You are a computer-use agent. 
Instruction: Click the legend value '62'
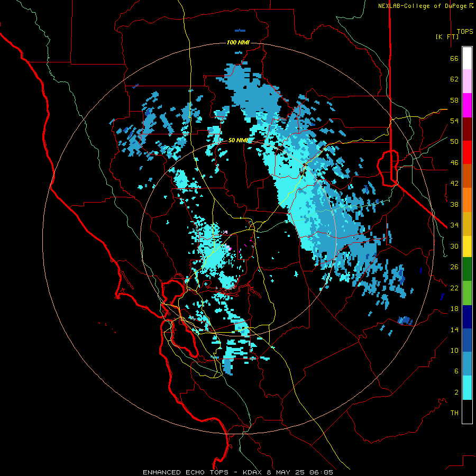point(454,79)
